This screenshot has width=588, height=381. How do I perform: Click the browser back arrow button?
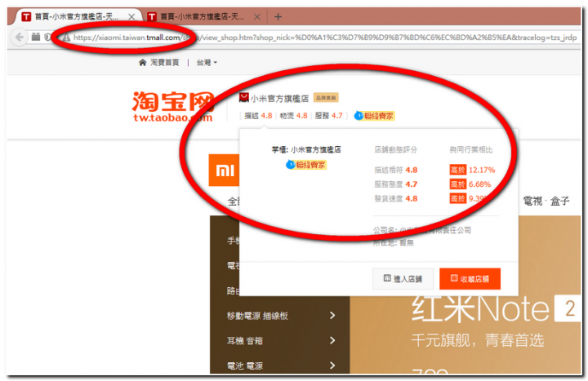point(20,37)
